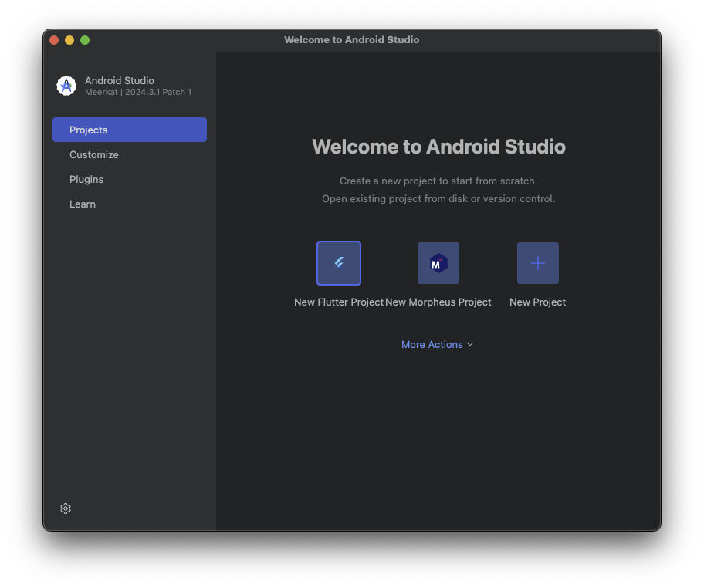This screenshot has width=704, height=588.
Task: Click the New Morpheus Project icon
Action: [x=438, y=263]
